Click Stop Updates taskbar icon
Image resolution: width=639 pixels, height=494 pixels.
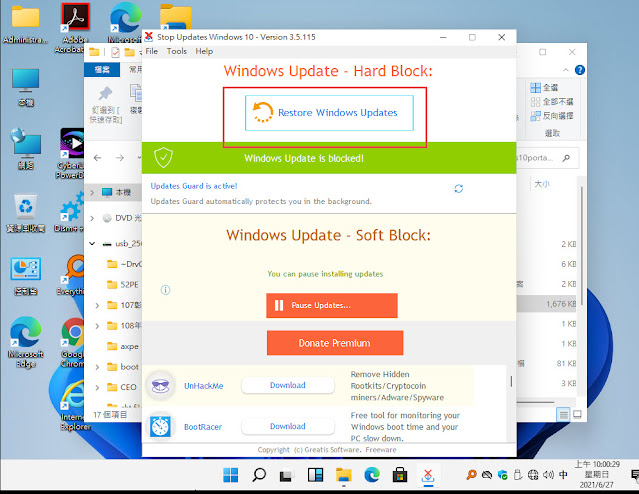pyautogui.click(x=428, y=475)
